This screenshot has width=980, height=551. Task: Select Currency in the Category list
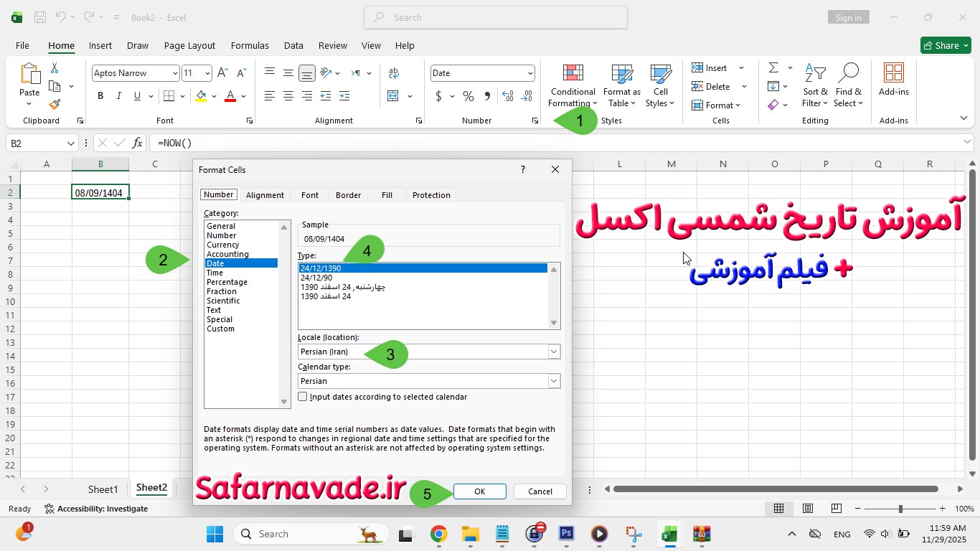coord(222,244)
